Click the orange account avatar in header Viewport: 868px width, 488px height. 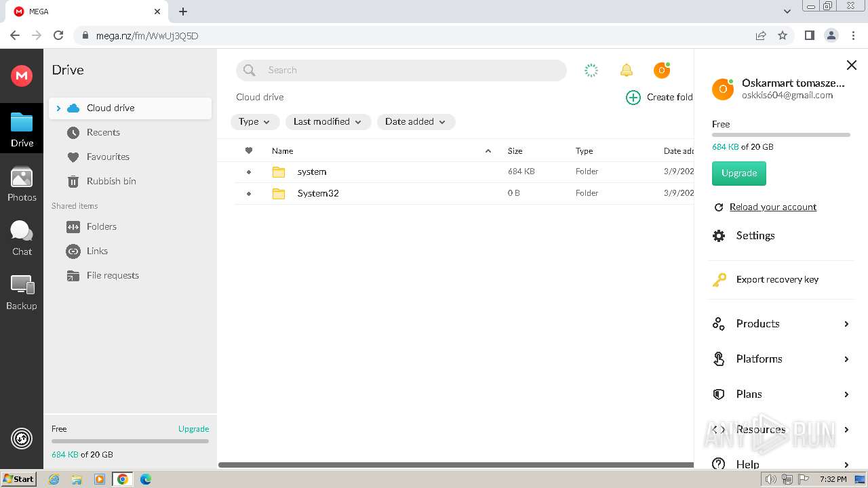662,70
